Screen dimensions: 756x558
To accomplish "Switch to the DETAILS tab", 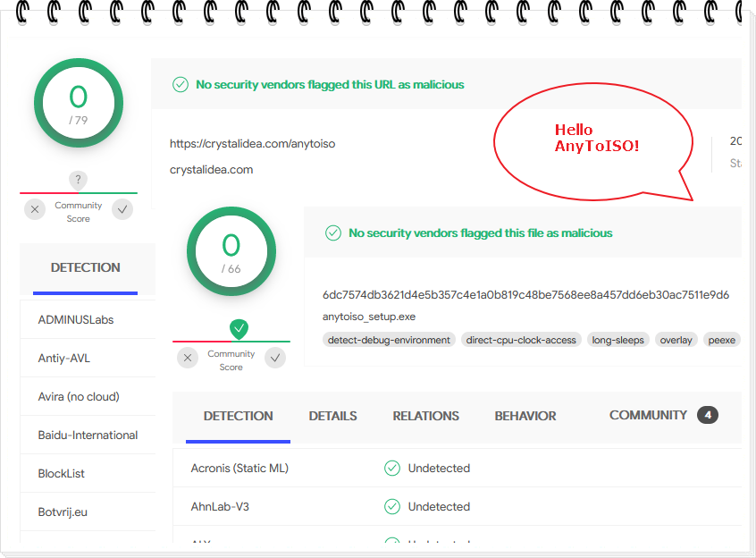I will [x=332, y=415].
